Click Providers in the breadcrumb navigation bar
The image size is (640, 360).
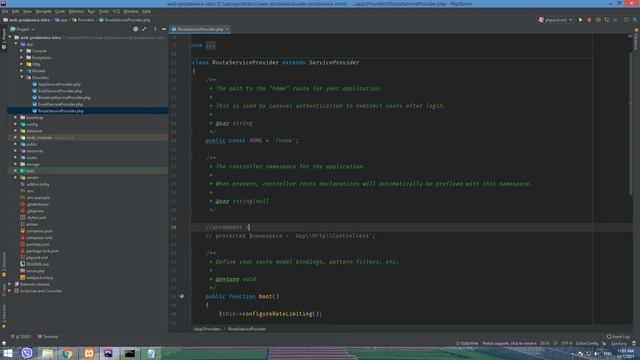coord(83,20)
